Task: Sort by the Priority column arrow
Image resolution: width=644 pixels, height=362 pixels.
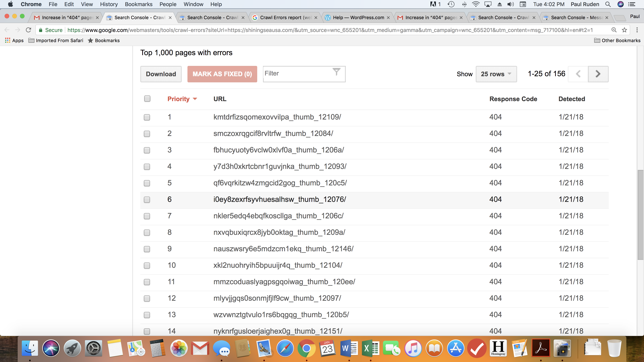Action: tap(195, 99)
